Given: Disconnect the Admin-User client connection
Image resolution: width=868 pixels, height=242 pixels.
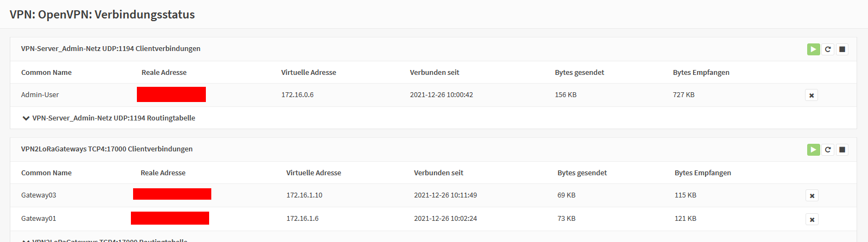Looking at the screenshot, I should pyautogui.click(x=812, y=95).
